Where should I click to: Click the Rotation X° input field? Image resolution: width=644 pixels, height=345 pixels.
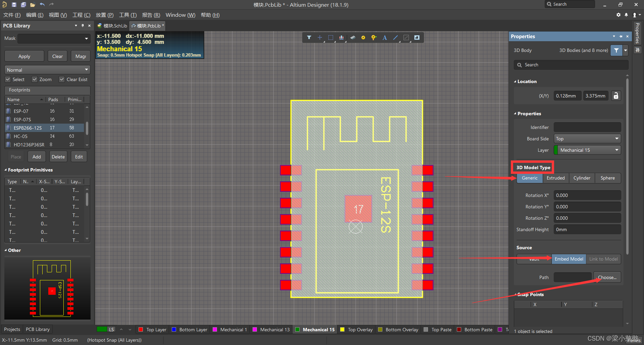pyautogui.click(x=587, y=195)
